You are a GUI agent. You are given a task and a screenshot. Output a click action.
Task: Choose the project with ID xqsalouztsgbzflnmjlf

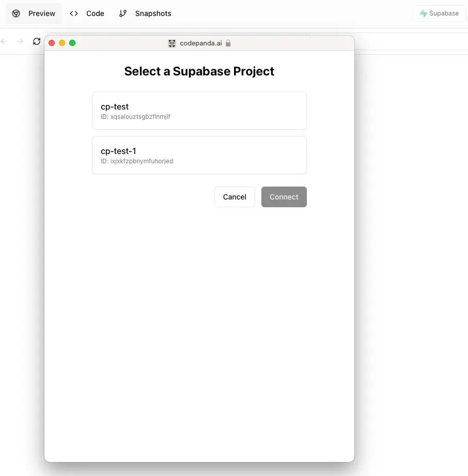tap(199, 111)
